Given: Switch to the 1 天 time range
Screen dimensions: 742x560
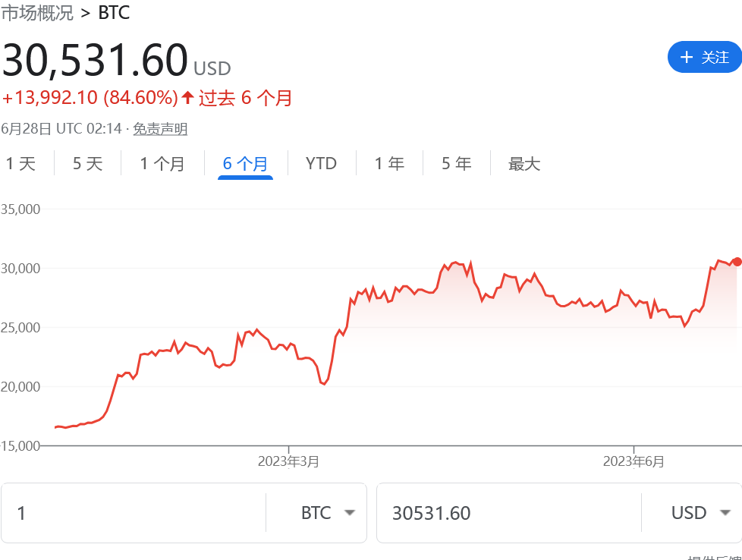Looking at the screenshot, I should click(x=21, y=164).
